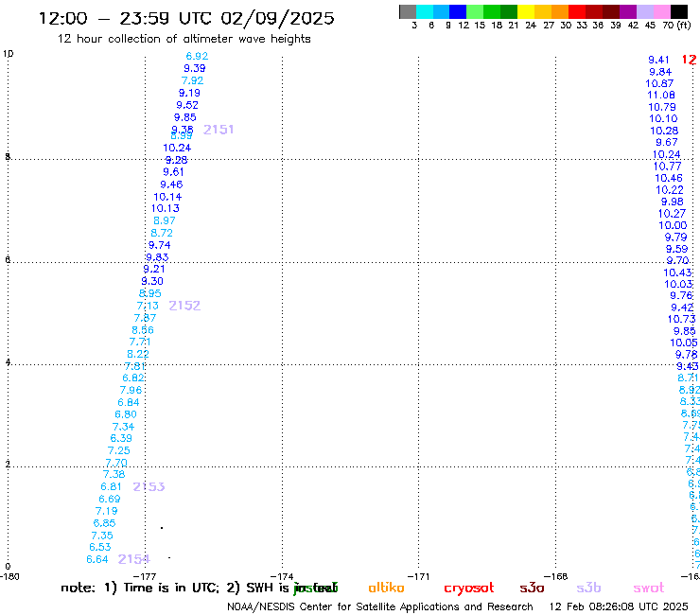The image size is (700, 615).
Task: Select the orange swatch in the color bar
Action: (560, 11)
